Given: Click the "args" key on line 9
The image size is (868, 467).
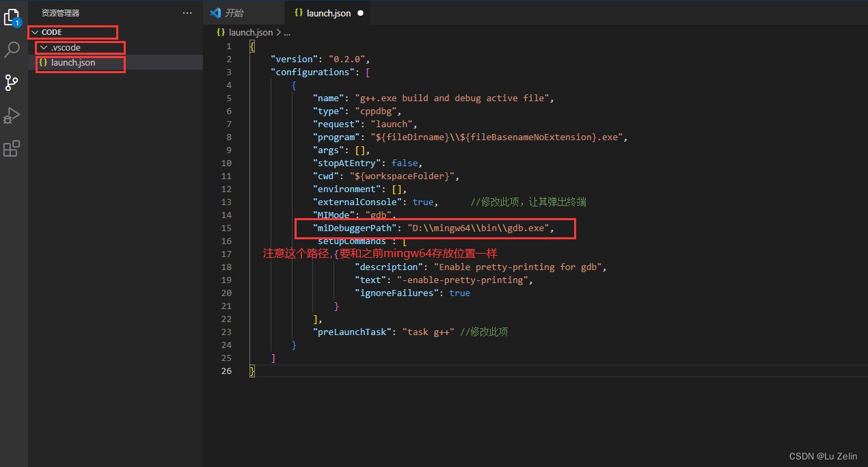Looking at the screenshot, I should coord(328,150).
